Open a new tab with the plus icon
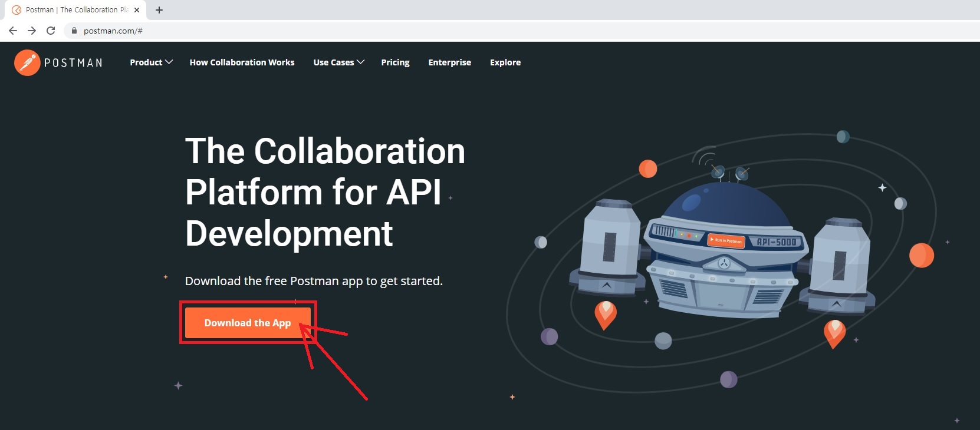This screenshot has width=980, height=430. pyautogui.click(x=159, y=10)
